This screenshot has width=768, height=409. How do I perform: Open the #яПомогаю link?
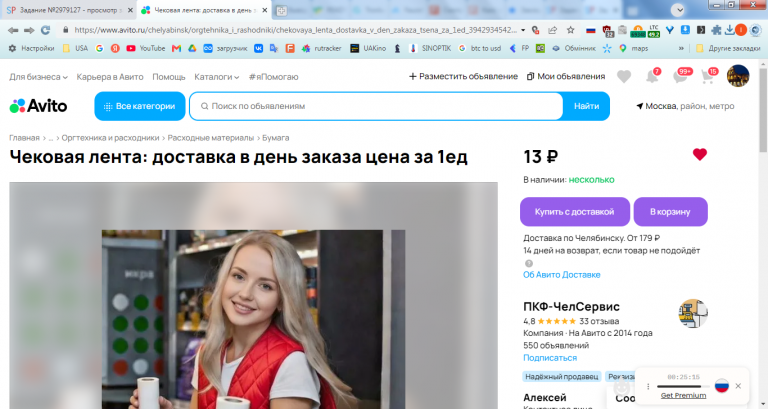(x=273, y=77)
